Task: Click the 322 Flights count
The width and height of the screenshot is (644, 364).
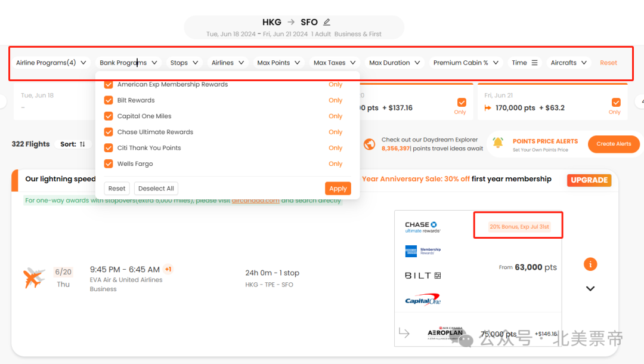Action: click(x=31, y=144)
